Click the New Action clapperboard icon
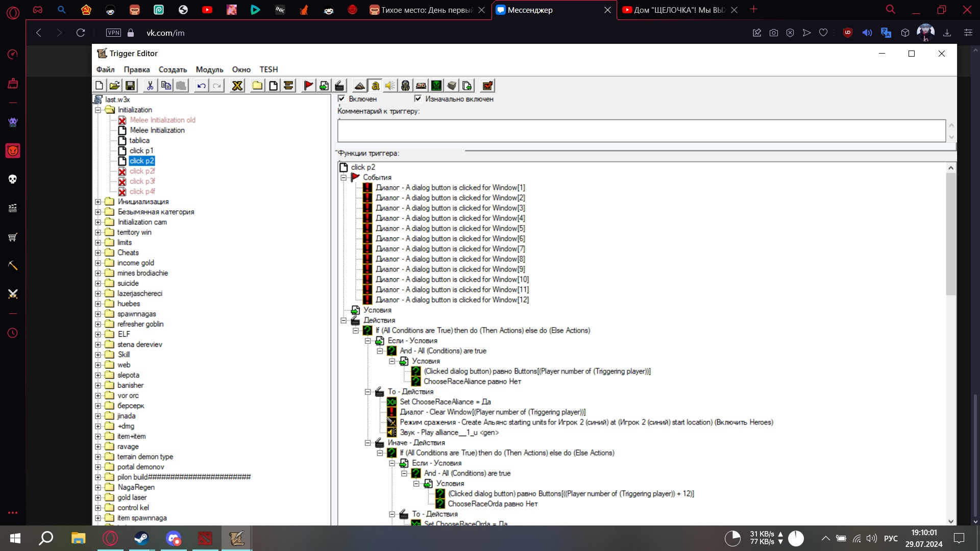Image resolution: width=980 pixels, height=551 pixels. click(339, 86)
